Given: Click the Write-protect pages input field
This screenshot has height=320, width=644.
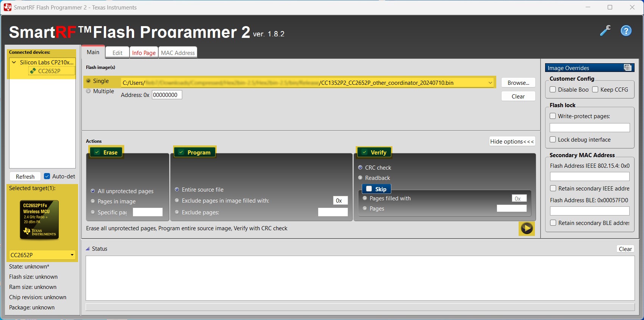Looking at the screenshot, I should pos(590,128).
